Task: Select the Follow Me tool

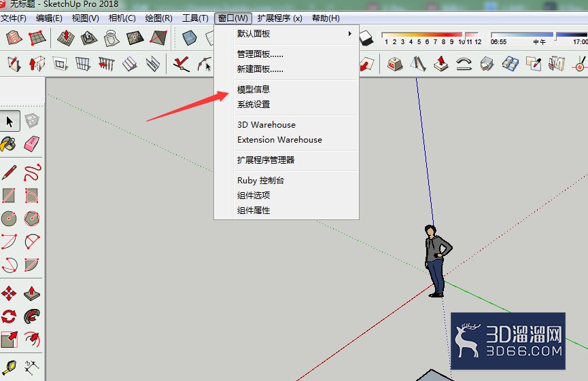Action: [x=32, y=316]
